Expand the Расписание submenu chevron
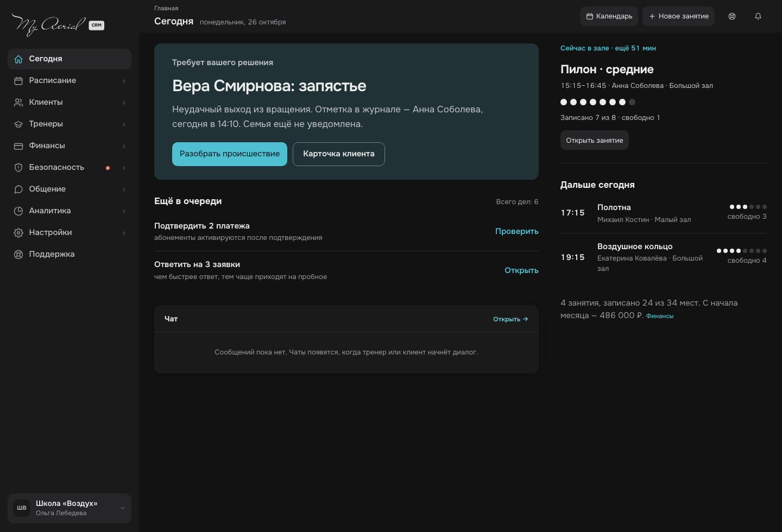This screenshot has height=532, width=782. coord(124,81)
